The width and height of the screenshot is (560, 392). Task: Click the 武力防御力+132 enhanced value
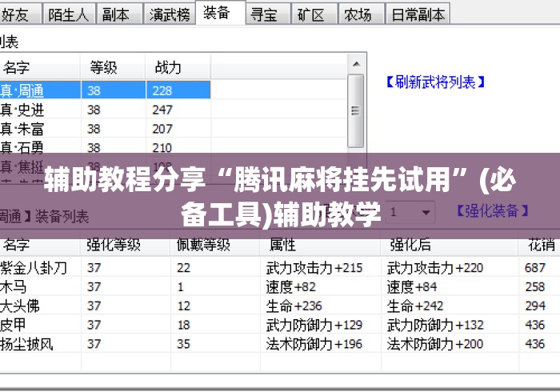pyautogui.click(x=435, y=325)
